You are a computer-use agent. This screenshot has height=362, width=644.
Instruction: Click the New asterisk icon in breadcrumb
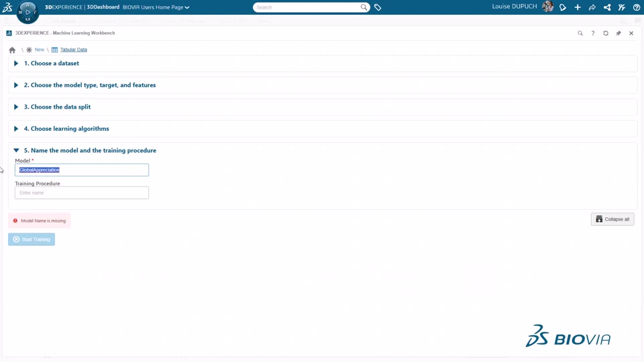[x=29, y=50]
